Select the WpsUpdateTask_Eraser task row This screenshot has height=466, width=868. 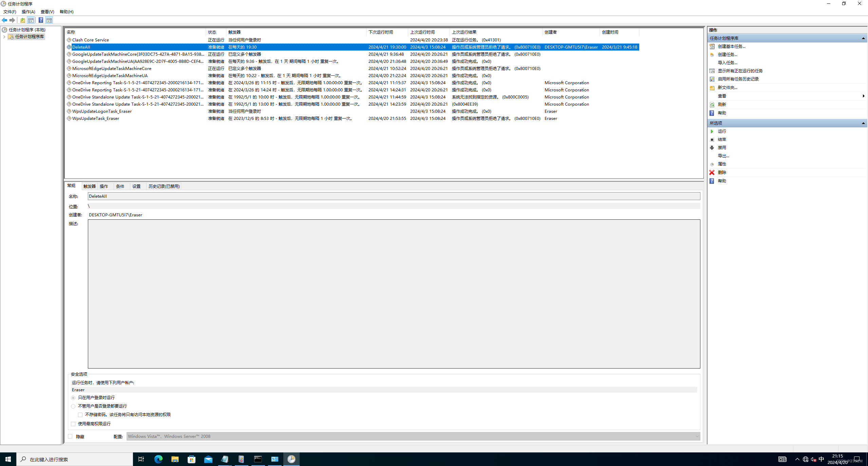[x=95, y=119]
